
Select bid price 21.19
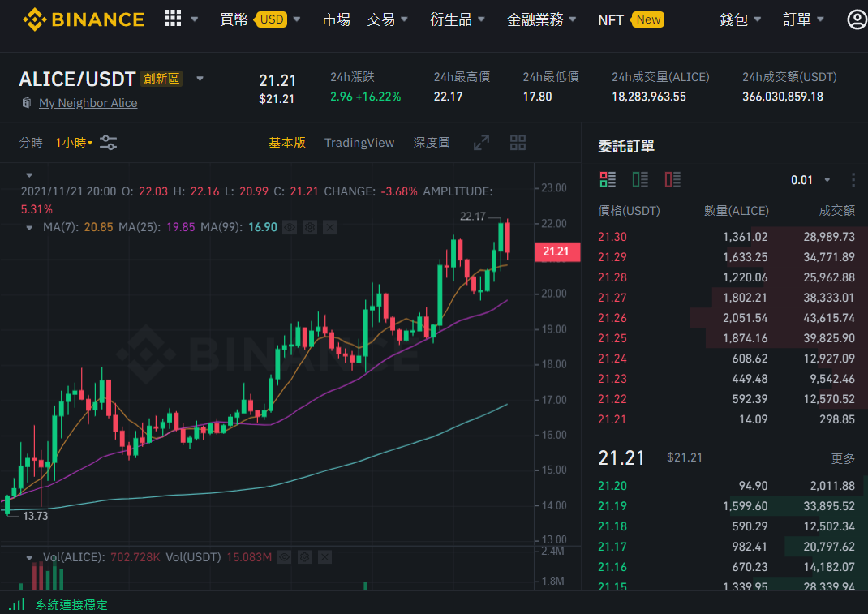612,506
